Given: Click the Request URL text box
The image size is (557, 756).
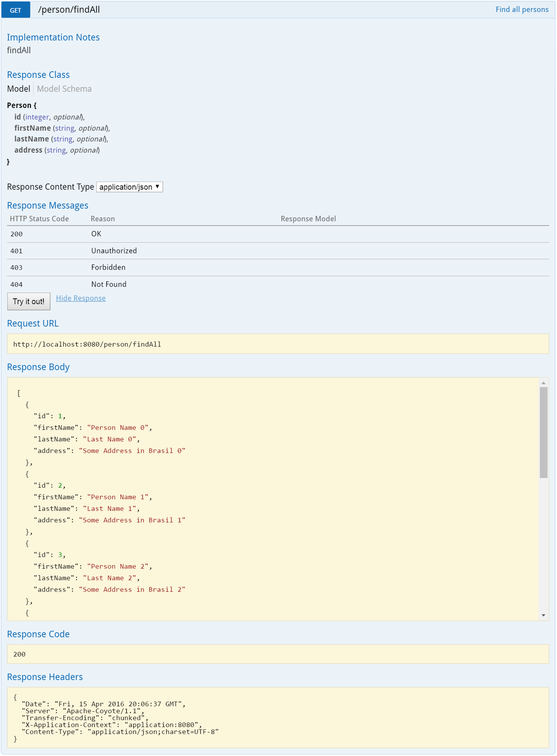Looking at the screenshot, I should [x=277, y=344].
